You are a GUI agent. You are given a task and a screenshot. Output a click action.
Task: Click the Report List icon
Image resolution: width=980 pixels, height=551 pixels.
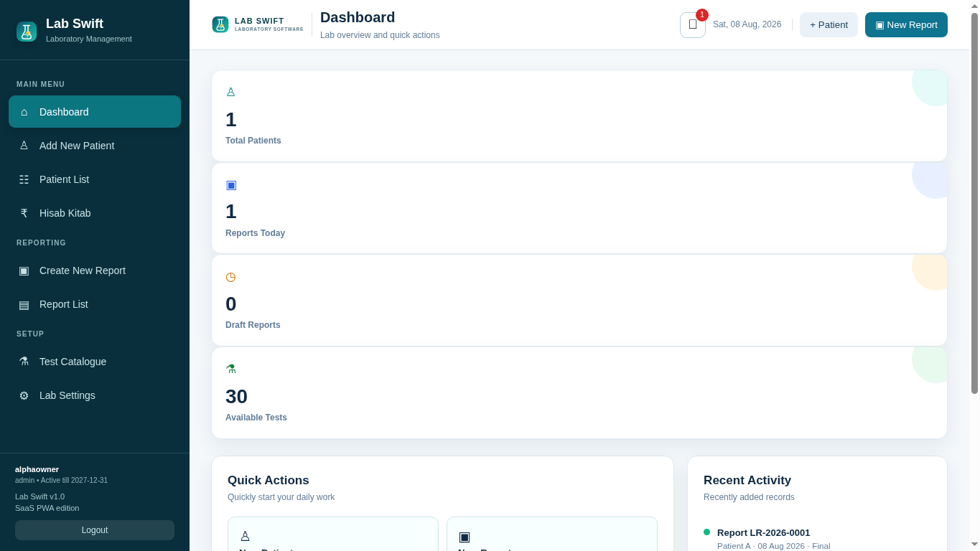pyautogui.click(x=24, y=304)
